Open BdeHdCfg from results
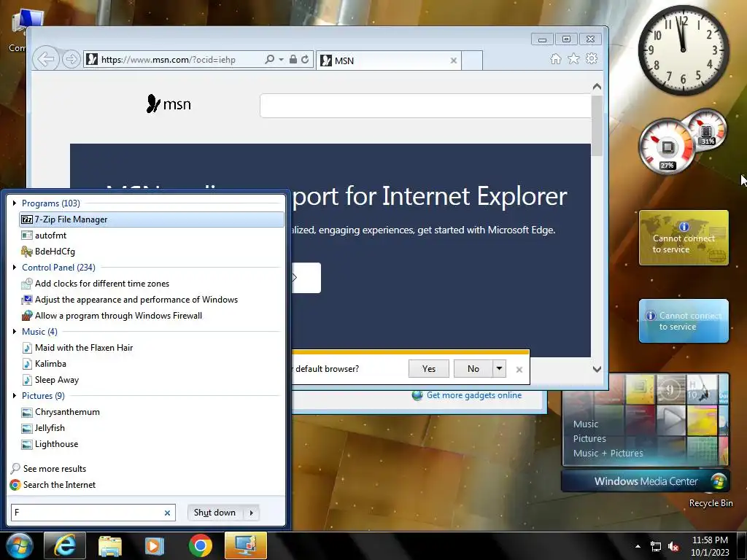 tap(152, 252)
